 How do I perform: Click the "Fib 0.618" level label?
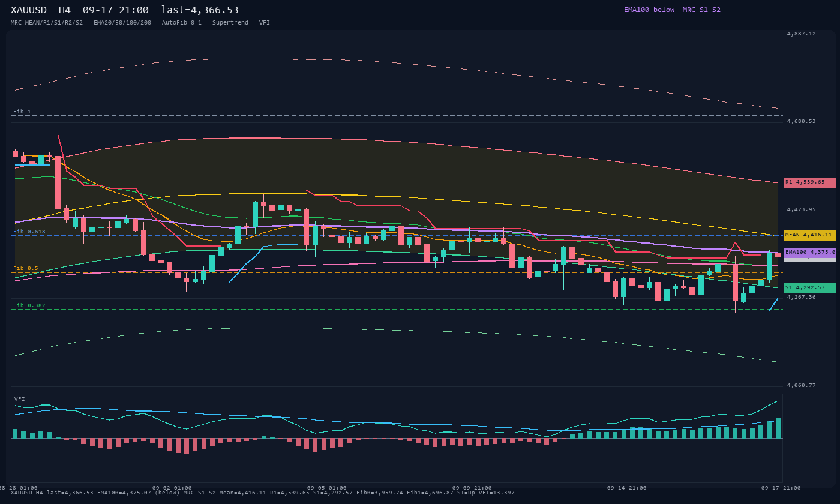[x=29, y=232]
